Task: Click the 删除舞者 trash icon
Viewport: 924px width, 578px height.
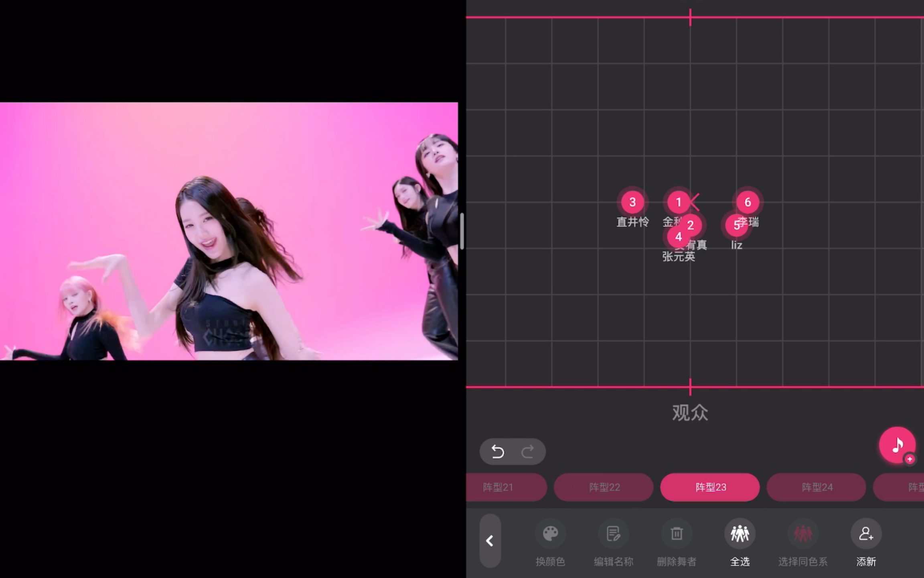Action: pyautogui.click(x=677, y=534)
